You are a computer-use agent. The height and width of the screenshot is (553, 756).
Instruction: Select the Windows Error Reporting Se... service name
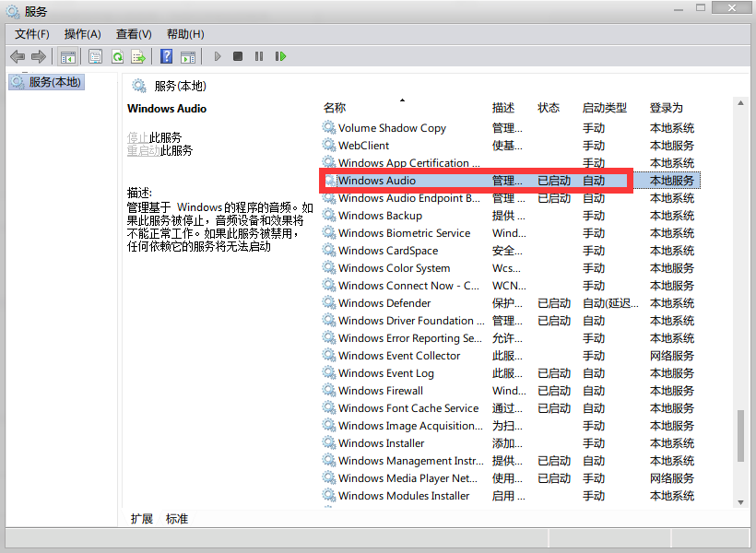click(410, 338)
